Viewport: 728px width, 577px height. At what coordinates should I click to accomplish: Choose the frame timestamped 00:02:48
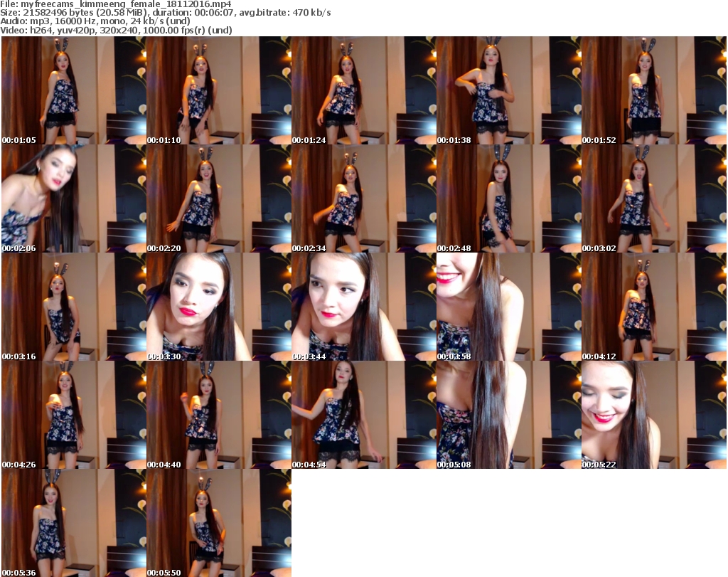point(508,198)
